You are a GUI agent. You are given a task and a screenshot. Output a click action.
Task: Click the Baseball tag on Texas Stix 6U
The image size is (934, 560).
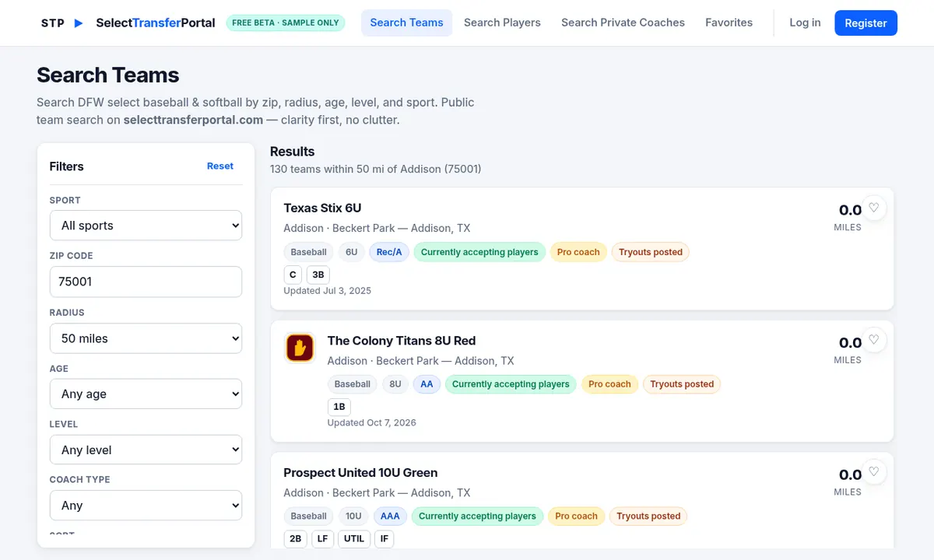[309, 252]
